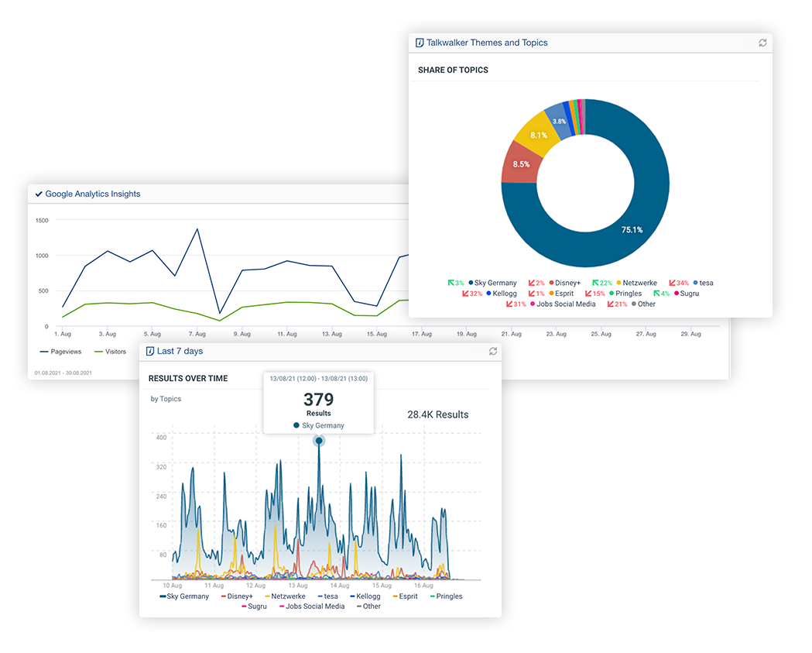The width and height of the screenshot is (812, 653).
Task: Toggle Sky Germany in Results Over Time legend
Action: tap(184, 596)
